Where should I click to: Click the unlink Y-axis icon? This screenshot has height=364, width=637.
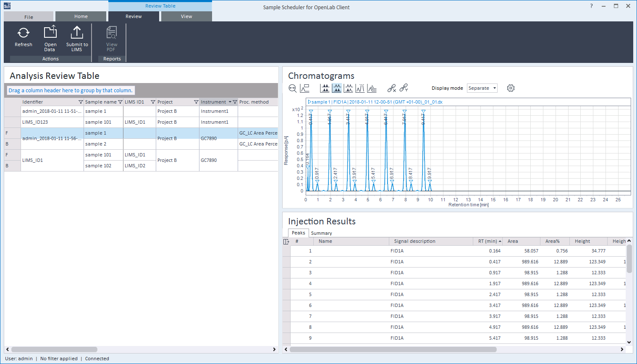pyautogui.click(x=404, y=88)
